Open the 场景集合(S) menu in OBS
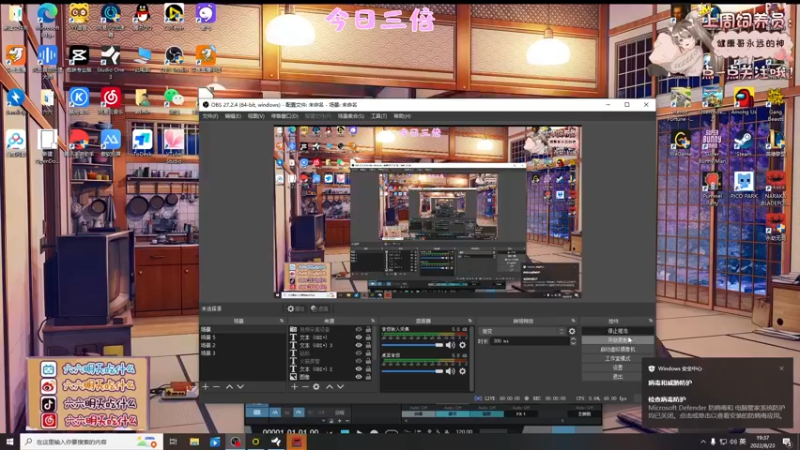Image resolution: width=800 pixels, height=450 pixels. point(351,116)
